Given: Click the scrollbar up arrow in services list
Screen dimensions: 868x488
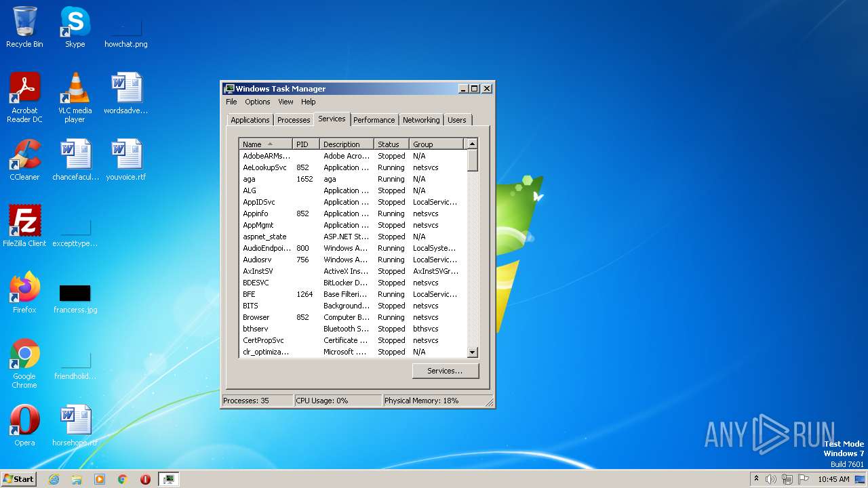Looking at the screenshot, I should pos(473,144).
